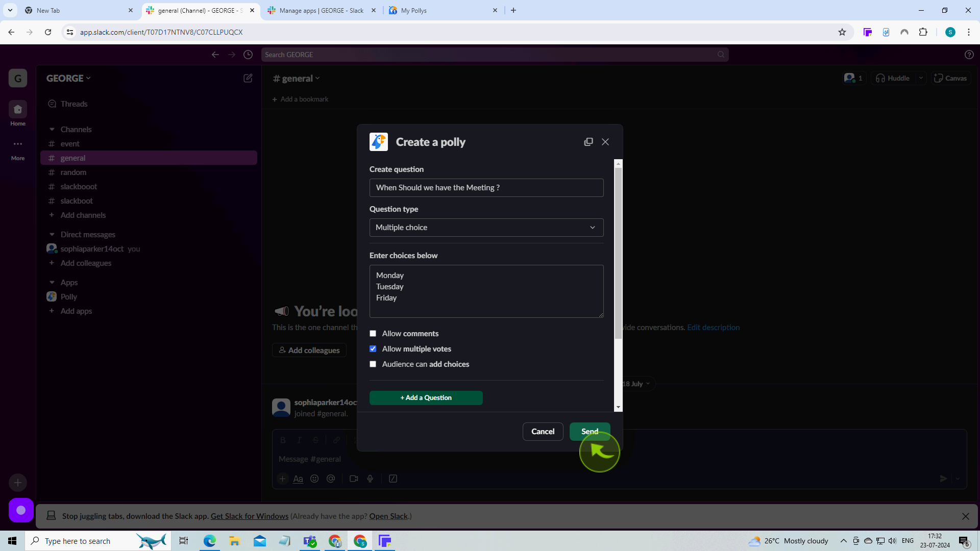Image resolution: width=980 pixels, height=551 pixels.
Task: Disable Allow multiple votes checkbox
Action: (373, 348)
